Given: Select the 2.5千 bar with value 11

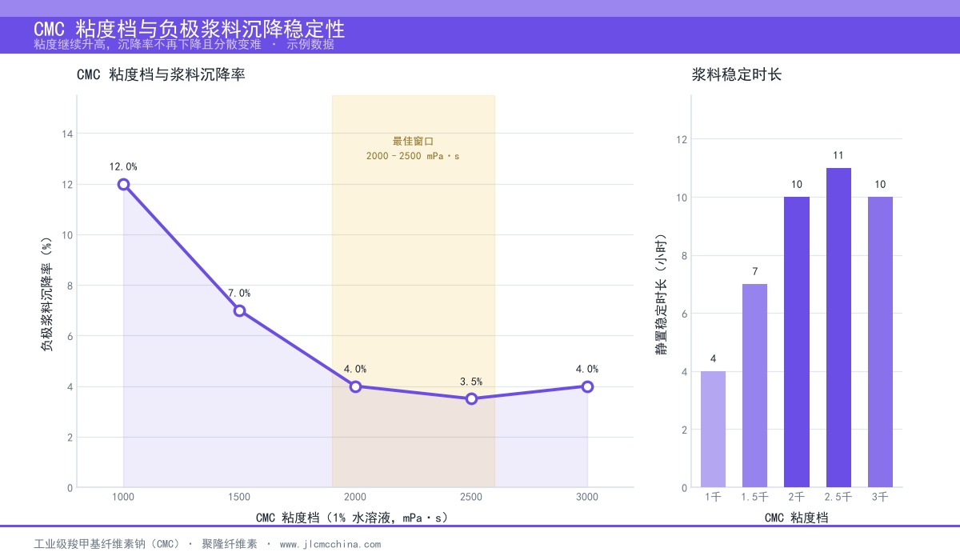Looking at the screenshot, I should click(838, 328).
